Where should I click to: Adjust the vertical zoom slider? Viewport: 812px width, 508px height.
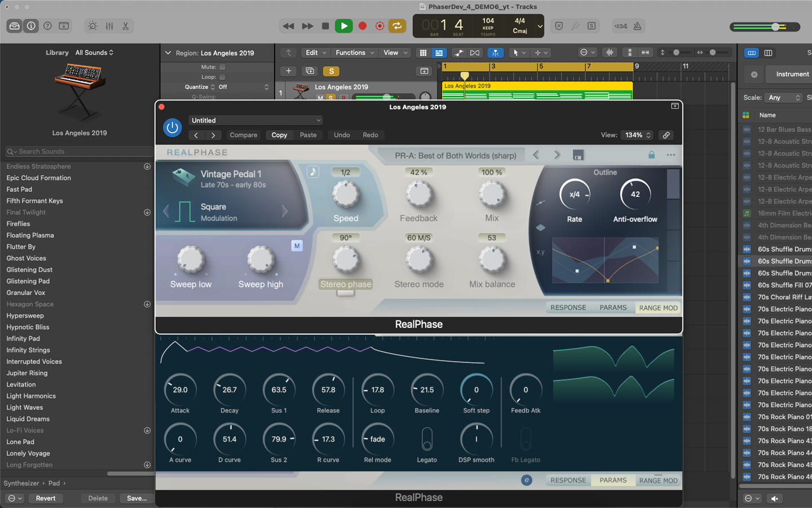pos(676,52)
